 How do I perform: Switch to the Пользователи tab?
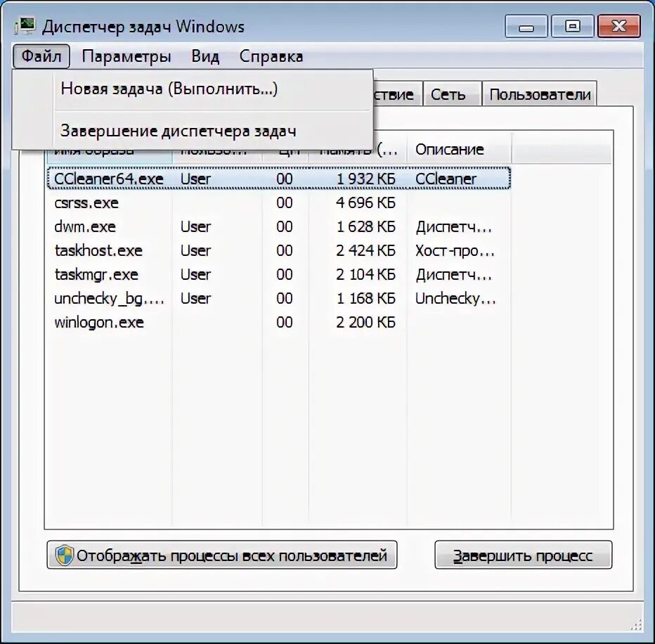click(538, 94)
